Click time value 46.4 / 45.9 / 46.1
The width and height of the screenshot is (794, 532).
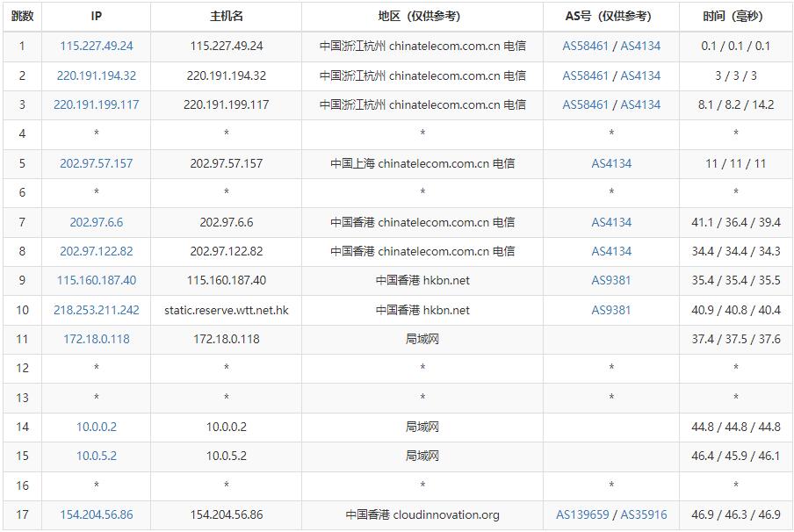point(736,456)
